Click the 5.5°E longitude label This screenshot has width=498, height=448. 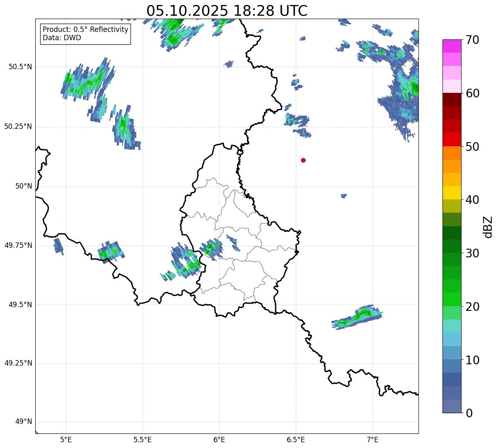pyautogui.click(x=143, y=439)
